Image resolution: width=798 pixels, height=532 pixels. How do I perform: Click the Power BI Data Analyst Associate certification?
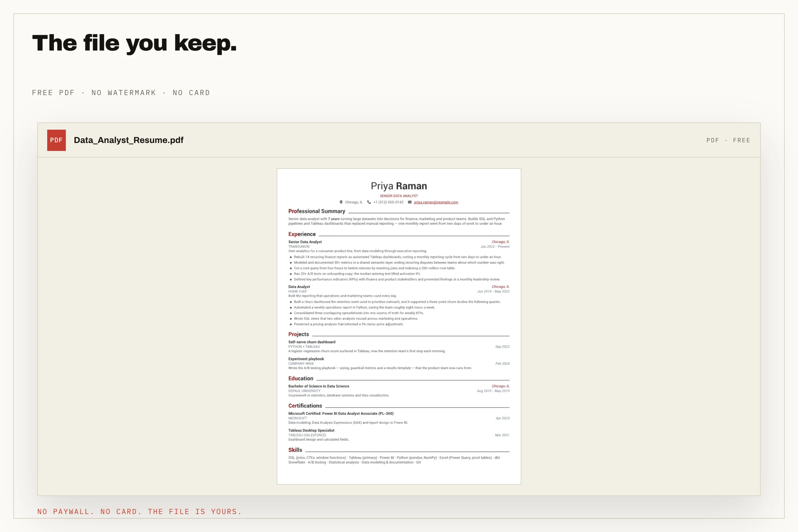coord(341,414)
